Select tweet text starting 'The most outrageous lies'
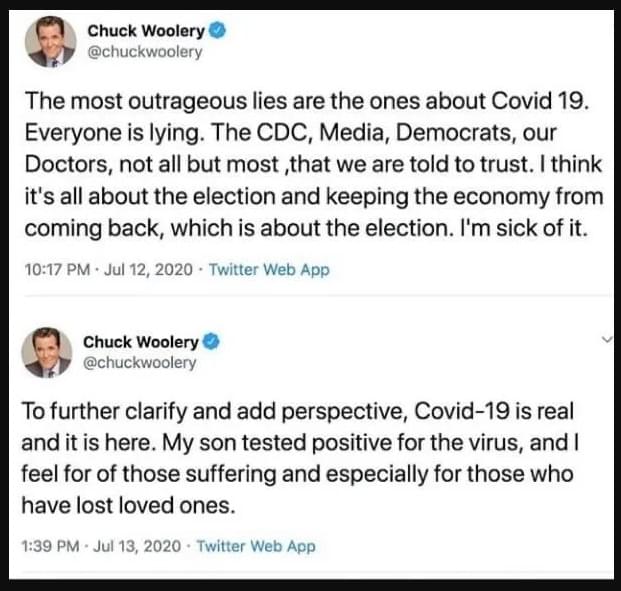Image resolution: width=621 pixels, height=591 pixels. point(314,164)
